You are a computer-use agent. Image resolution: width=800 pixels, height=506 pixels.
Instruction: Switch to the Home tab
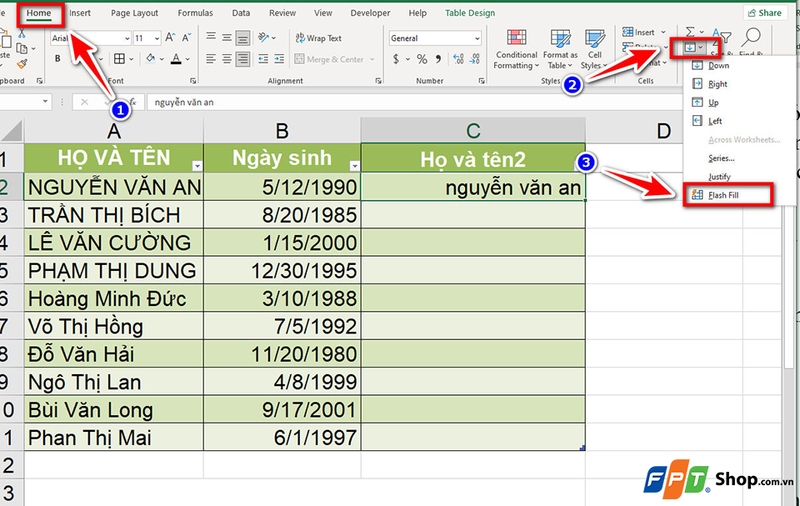coord(39,13)
